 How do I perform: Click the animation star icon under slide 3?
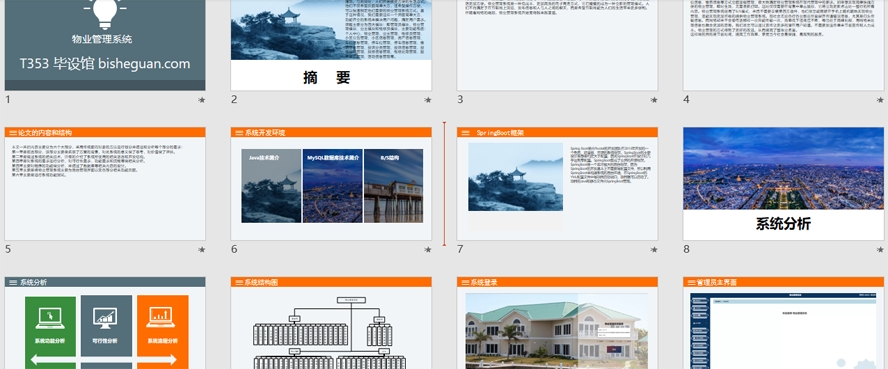click(x=654, y=100)
